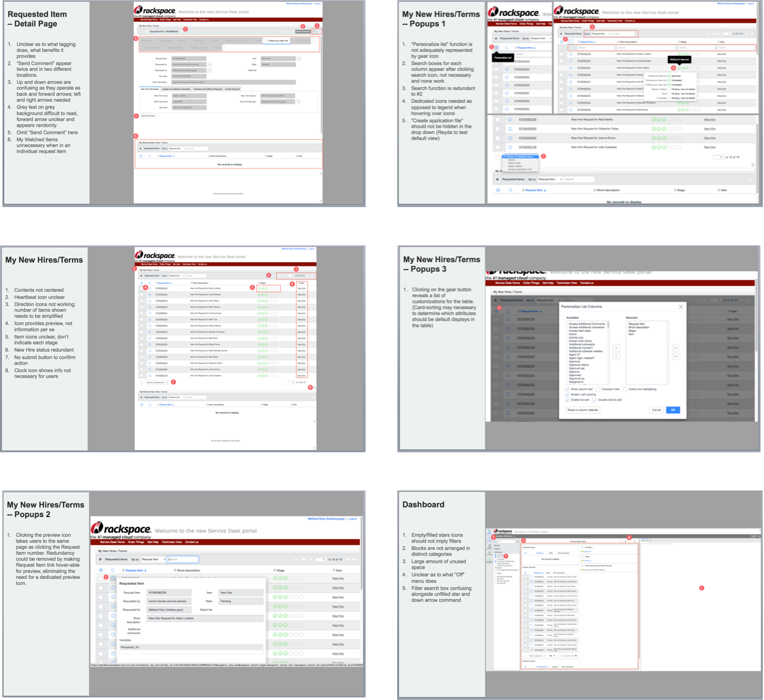Click Logout link in Popups 2 slide
764x700 pixels.
click(x=352, y=519)
